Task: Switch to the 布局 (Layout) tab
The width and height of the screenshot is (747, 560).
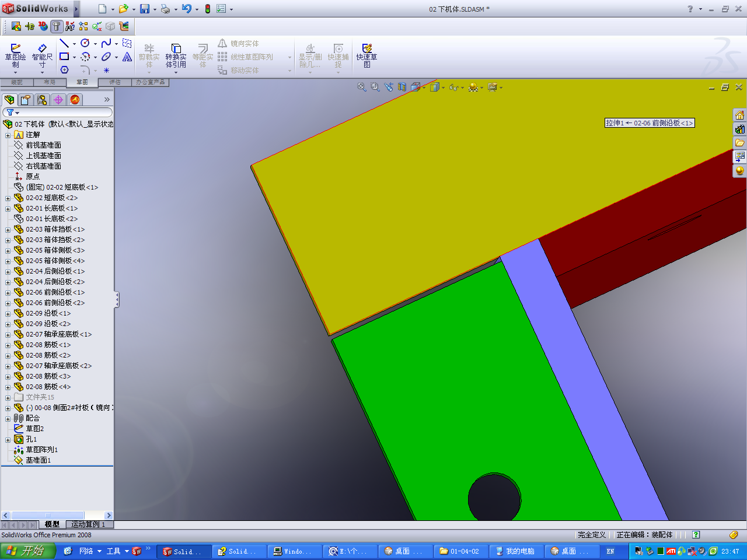Action: click(50, 82)
